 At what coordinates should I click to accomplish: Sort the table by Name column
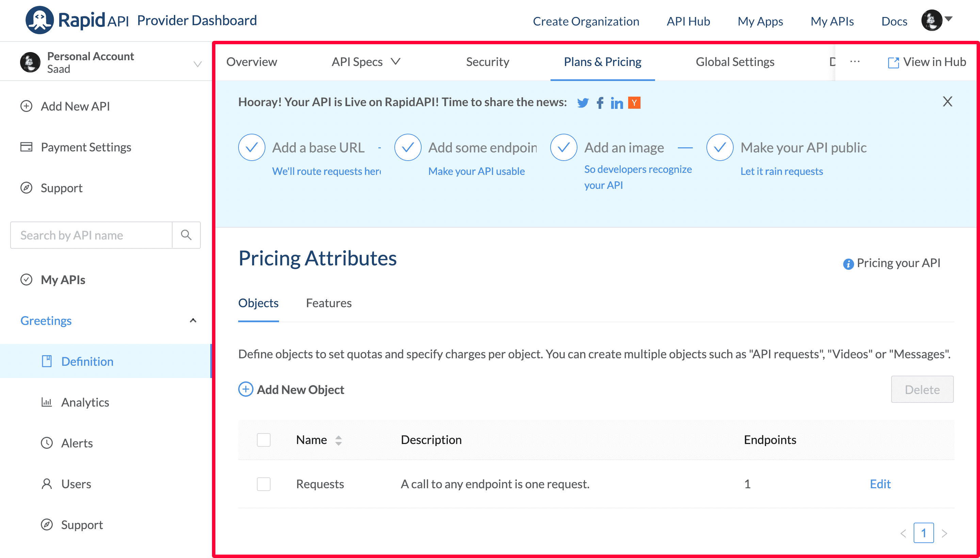pyautogui.click(x=339, y=440)
